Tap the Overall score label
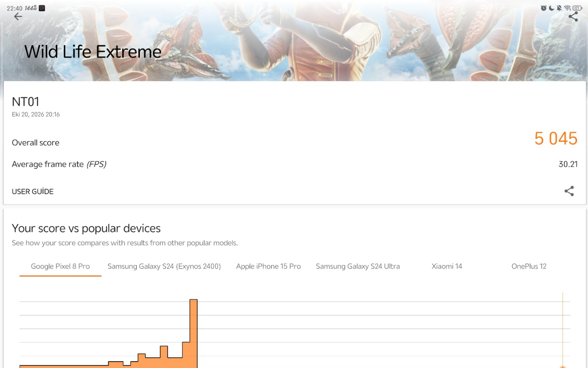The width and height of the screenshot is (588, 368). click(36, 143)
